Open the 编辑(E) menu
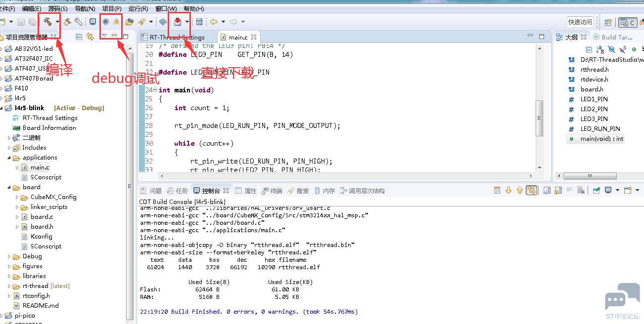 (32, 8)
